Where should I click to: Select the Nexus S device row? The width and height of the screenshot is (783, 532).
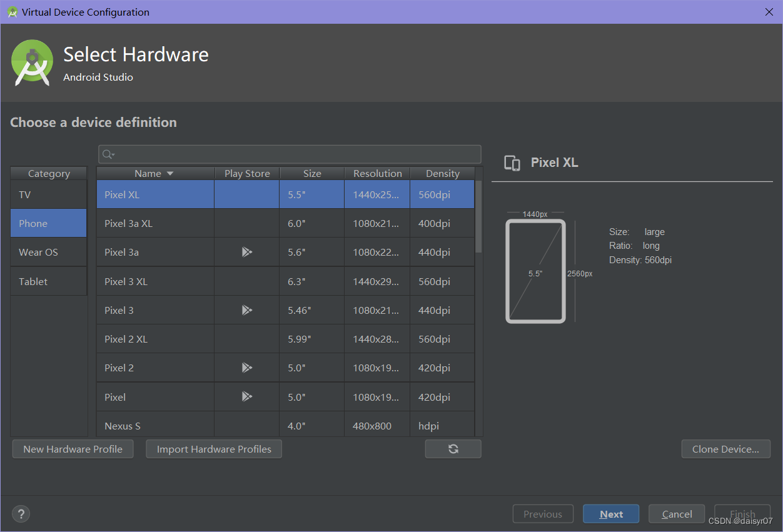[x=285, y=425]
